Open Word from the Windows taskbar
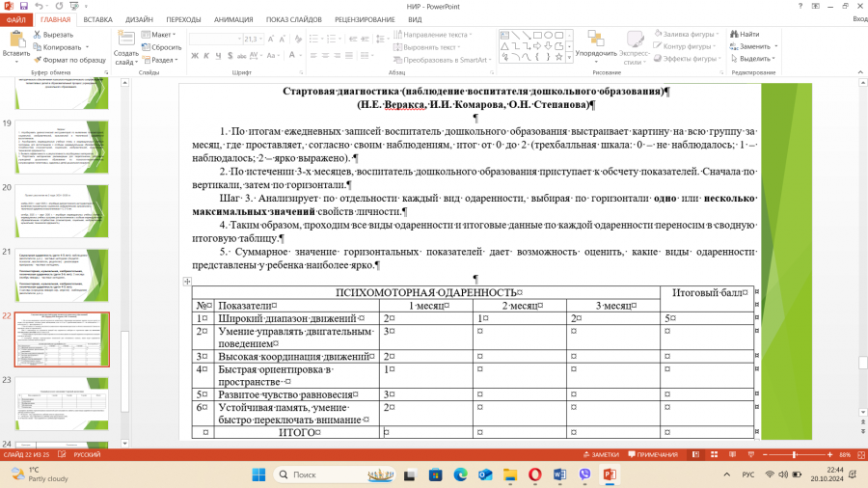This screenshot has width=868, height=488. coord(559,474)
